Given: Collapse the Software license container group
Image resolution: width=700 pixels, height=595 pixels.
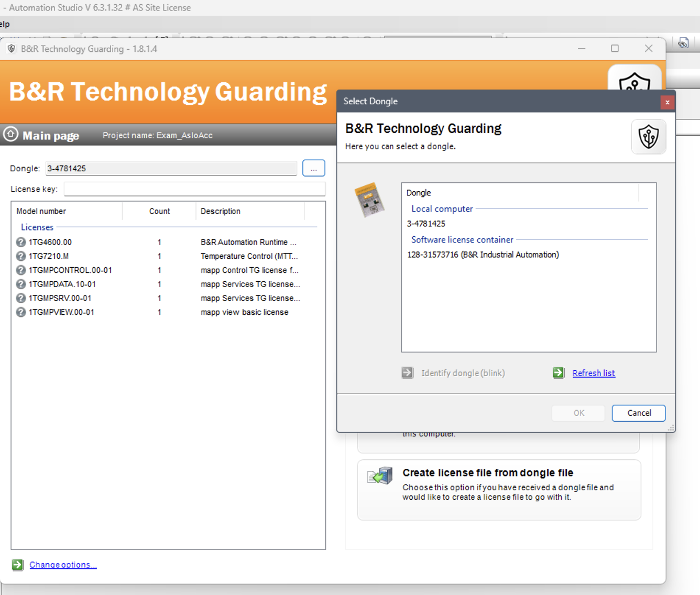Looking at the screenshot, I should [462, 239].
